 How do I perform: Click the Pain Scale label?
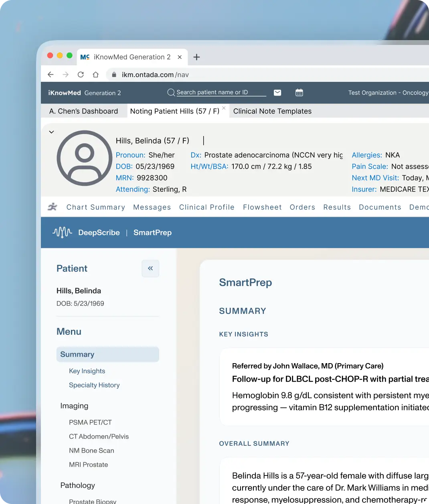coord(370,167)
